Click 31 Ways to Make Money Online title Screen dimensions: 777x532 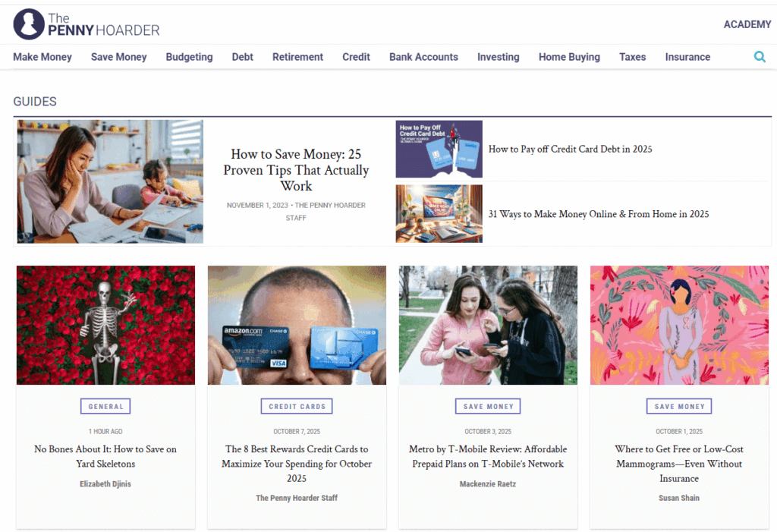599,214
